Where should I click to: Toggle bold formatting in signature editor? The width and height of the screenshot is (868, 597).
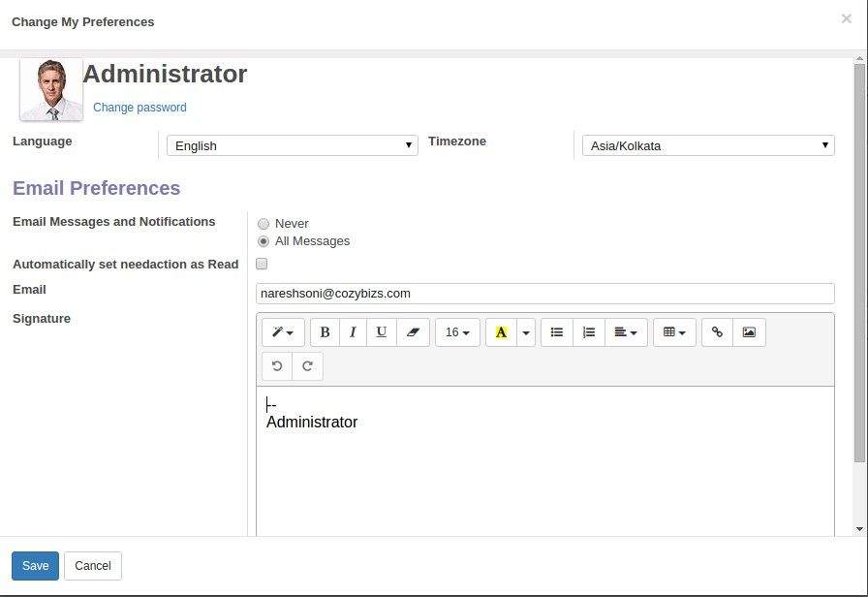click(x=325, y=332)
